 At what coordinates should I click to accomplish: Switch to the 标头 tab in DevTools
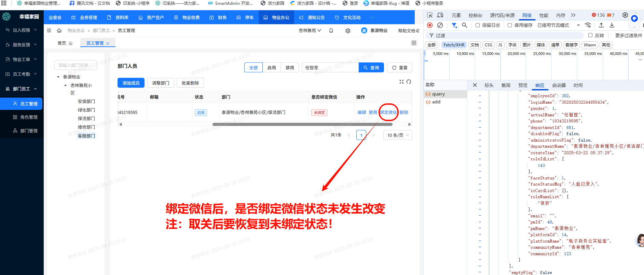click(489, 85)
